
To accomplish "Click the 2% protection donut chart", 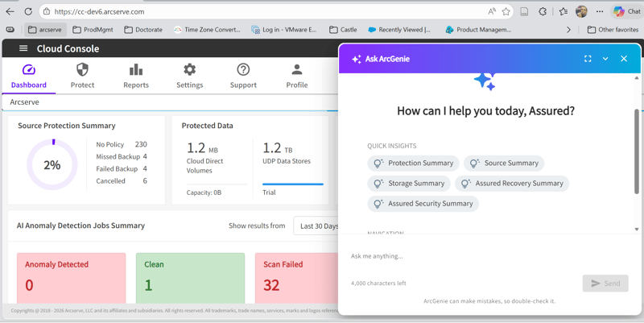I will click(52, 164).
